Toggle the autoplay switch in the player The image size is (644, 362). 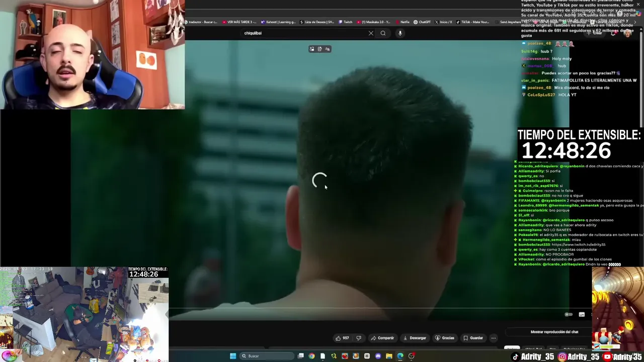click(569, 315)
